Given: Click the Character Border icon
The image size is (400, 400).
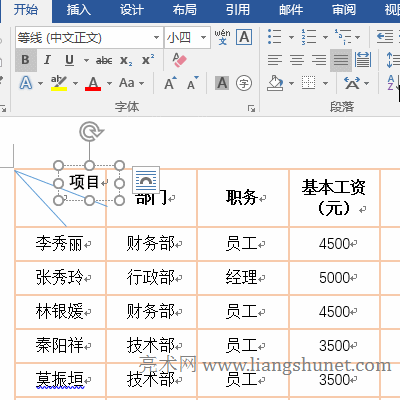Looking at the screenshot, I should (244, 37).
